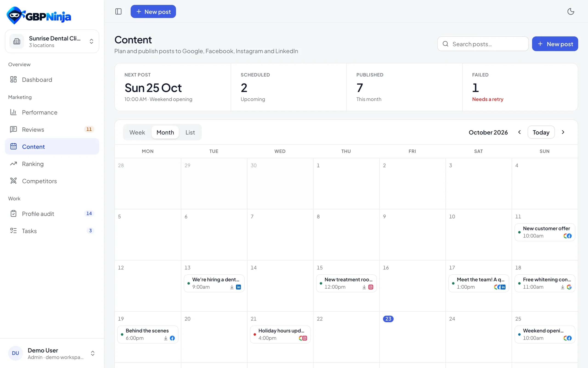Open the Meet the team post

pyautogui.click(x=478, y=283)
